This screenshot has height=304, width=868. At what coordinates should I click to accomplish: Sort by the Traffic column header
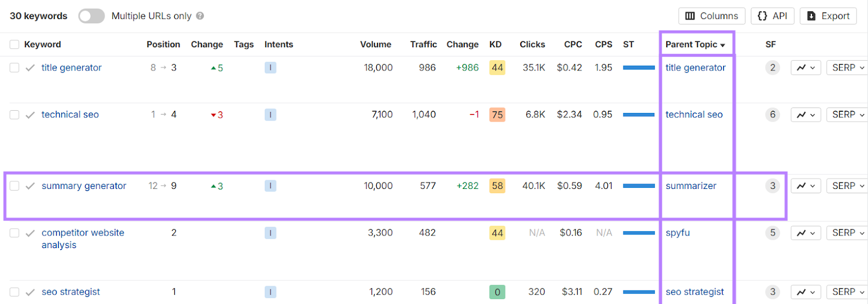click(x=423, y=45)
